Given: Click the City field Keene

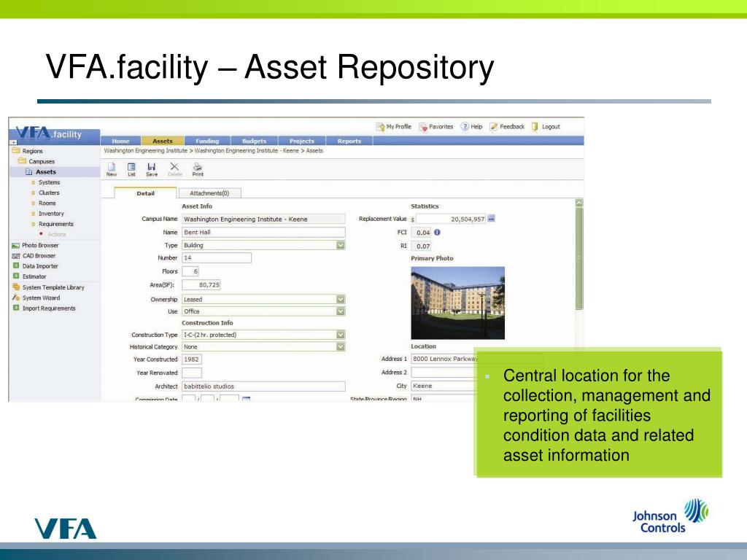Looking at the screenshot, I should 444,386.
